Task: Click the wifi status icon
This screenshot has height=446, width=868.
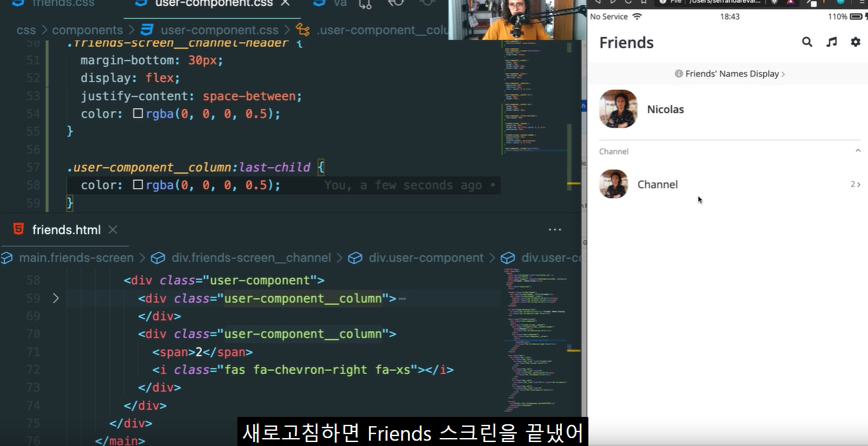Action: coord(637,17)
